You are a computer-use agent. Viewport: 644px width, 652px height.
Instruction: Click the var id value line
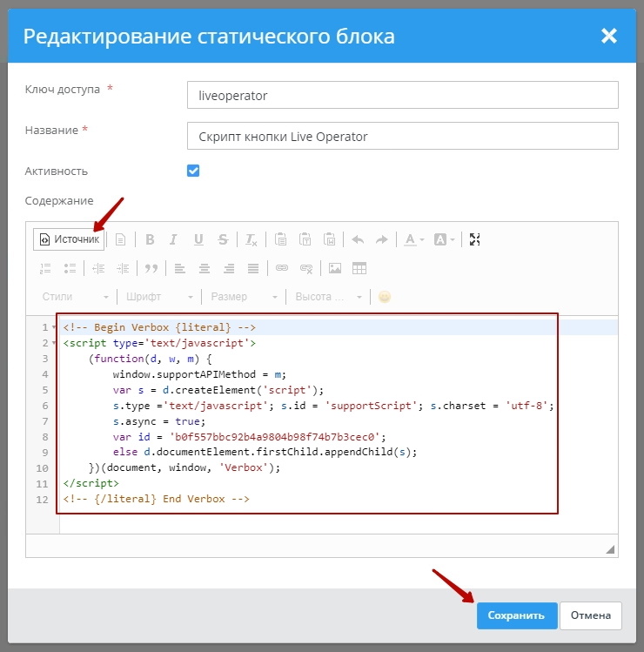249,437
